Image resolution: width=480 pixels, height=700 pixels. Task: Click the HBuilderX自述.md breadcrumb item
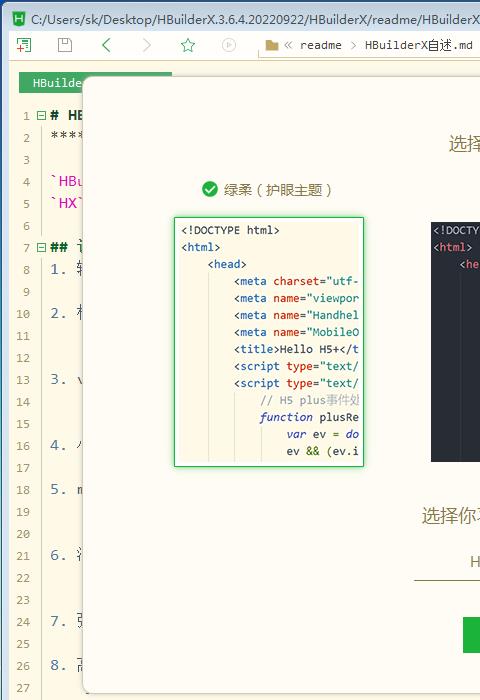coord(418,46)
